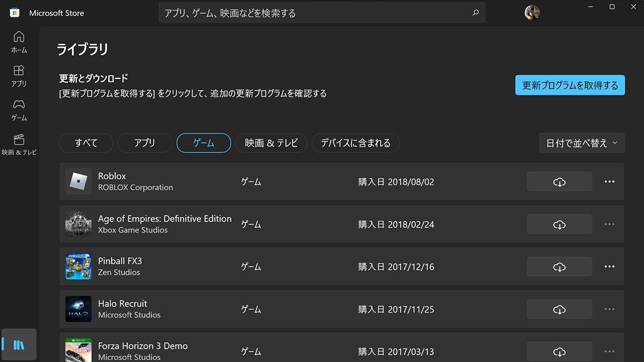Open more options for Roblox
The width and height of the screenshot is (644, 362).
tap(609, 182)
